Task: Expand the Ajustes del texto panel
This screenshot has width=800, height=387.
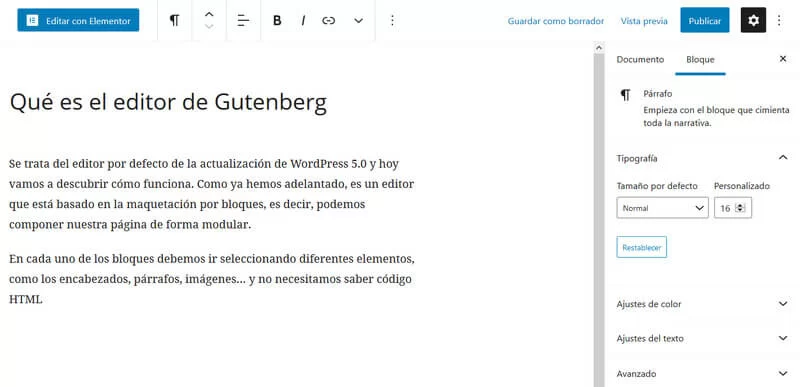Action: 703,338
